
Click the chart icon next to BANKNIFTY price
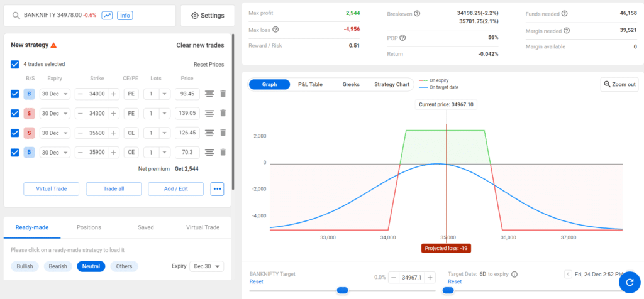tap(107, 15)
